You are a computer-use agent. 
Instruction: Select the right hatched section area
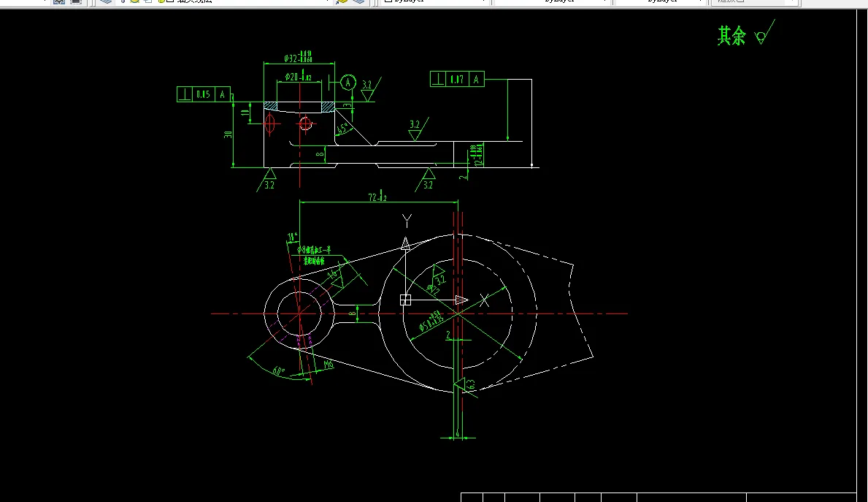click(x=329, y=107)
